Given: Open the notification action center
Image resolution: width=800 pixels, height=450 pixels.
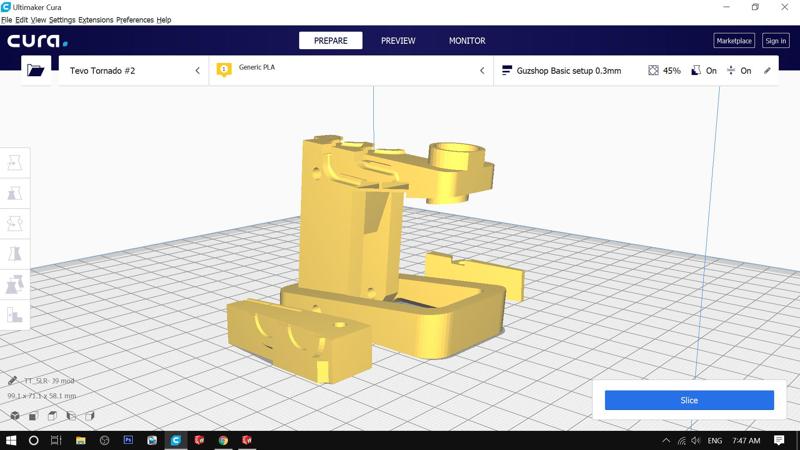Looking at the screenshot, I should 779,440.
